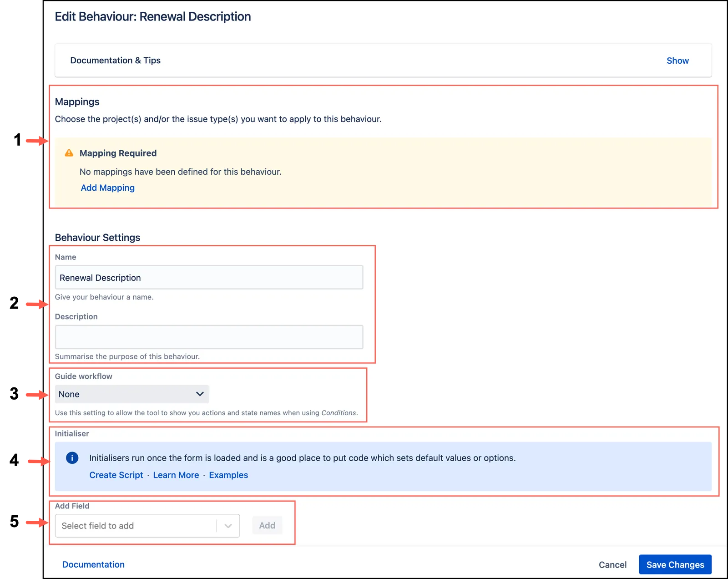Click the Documentation & Tips heading
This screenshot has width=728, height=579.
coord(115,61)
